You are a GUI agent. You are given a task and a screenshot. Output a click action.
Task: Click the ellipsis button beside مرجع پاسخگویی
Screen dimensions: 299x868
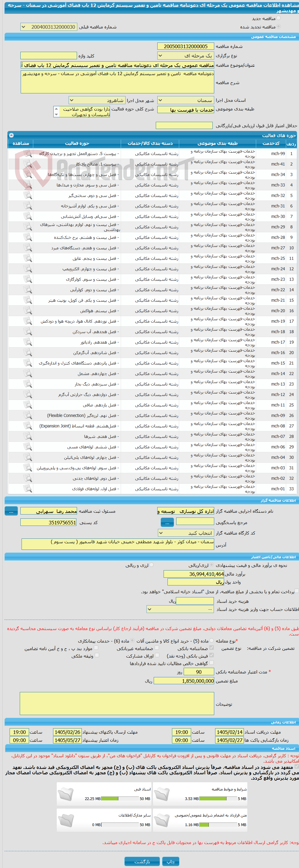[167, 523]
